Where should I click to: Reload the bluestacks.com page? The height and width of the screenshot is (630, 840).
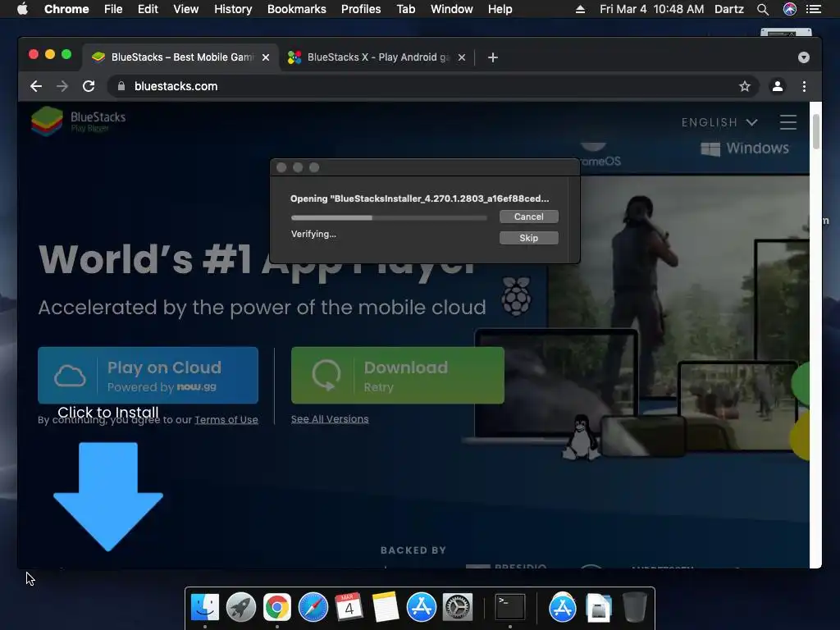point(89,86)
